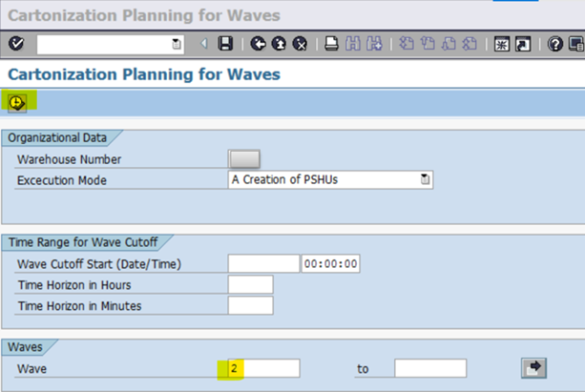Click the Print icon

330,44
